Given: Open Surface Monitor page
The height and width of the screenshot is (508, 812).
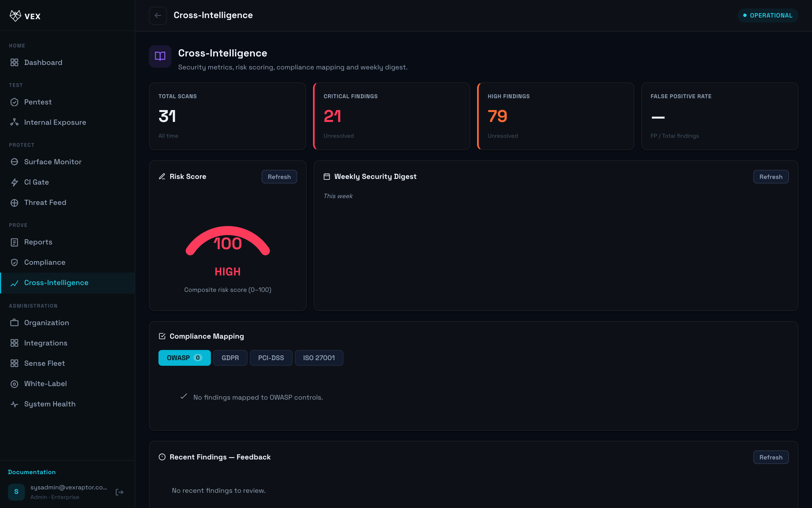Looking at the screenshot, I should point(67,162).
